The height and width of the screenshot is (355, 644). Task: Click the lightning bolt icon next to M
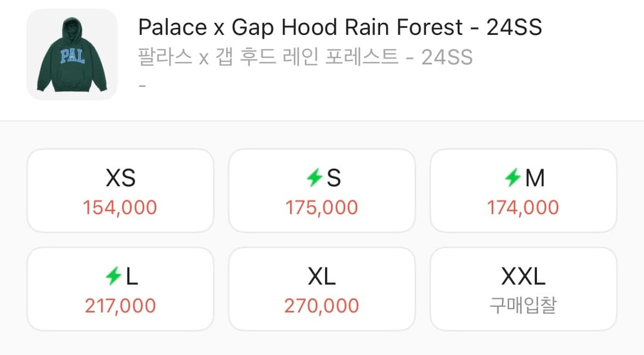coord(513,179)
